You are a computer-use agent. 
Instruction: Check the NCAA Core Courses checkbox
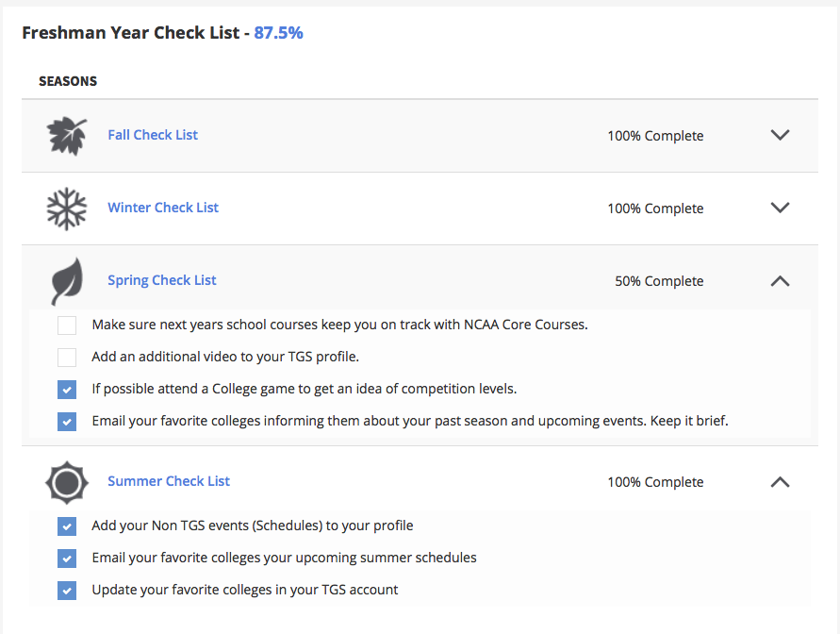click(x=67, y=325)
